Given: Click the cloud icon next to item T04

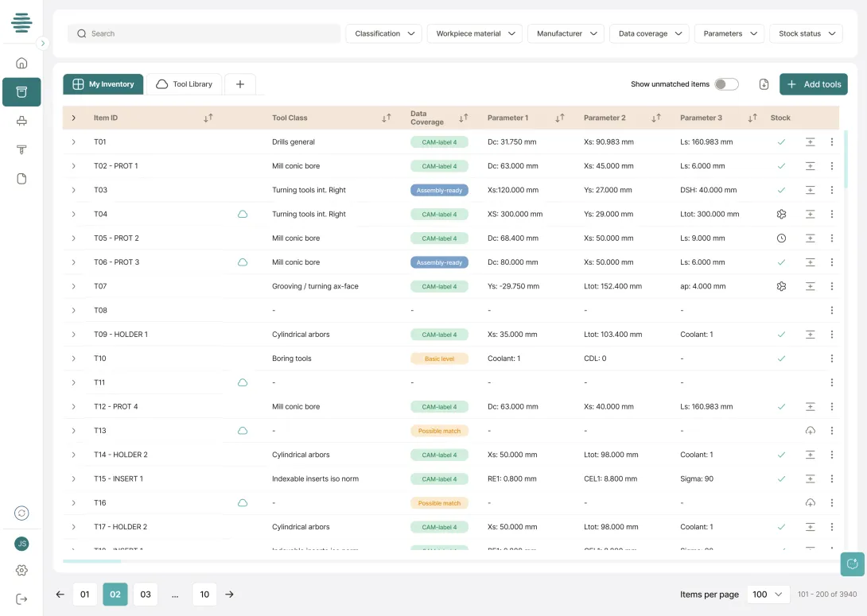Looking at the screenshot, I should click(x=243, y=214).
